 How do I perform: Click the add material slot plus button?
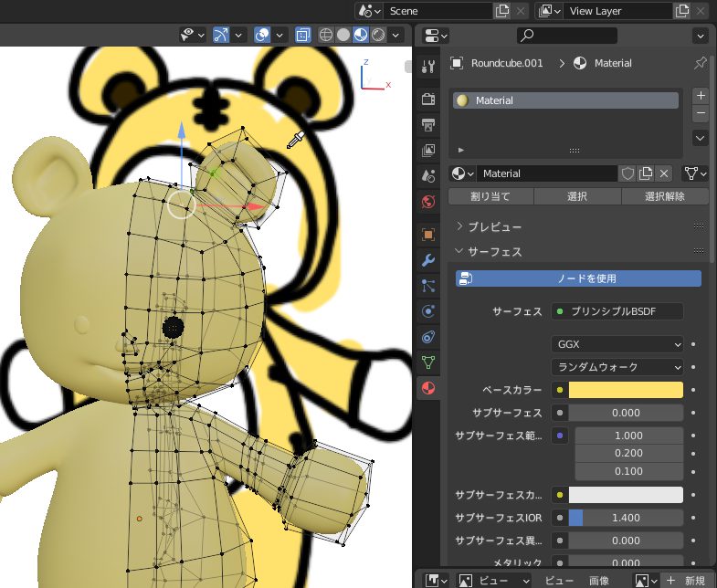click(x=701, y=95)
